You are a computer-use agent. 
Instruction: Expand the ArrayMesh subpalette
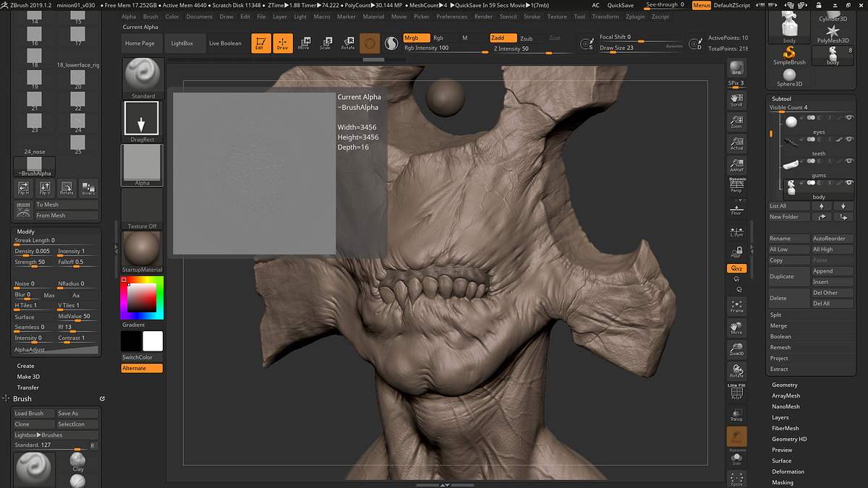786,395
